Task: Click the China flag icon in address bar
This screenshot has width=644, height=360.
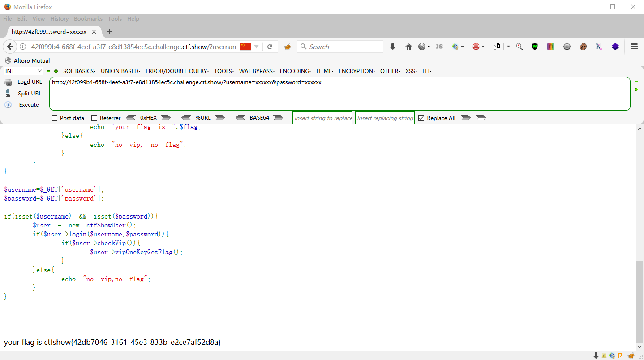Action: [x=245, y=47]
